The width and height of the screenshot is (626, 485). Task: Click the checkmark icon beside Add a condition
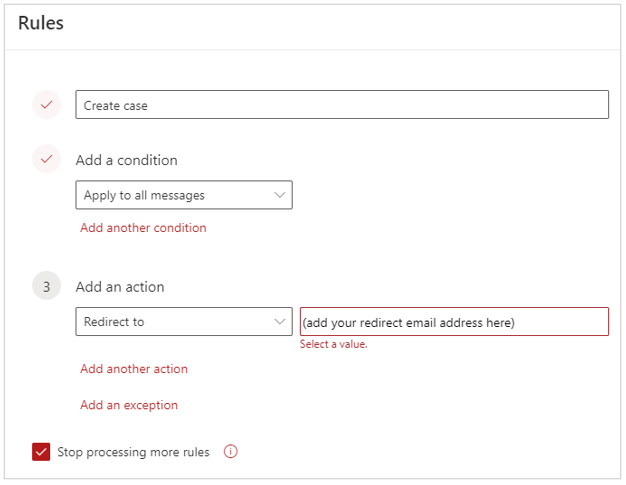tap(46, 160)
